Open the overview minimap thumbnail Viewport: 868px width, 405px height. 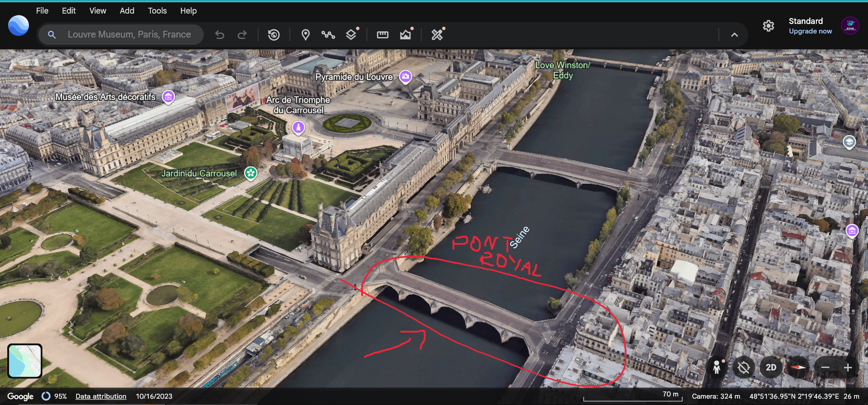[x=25, y=361]
